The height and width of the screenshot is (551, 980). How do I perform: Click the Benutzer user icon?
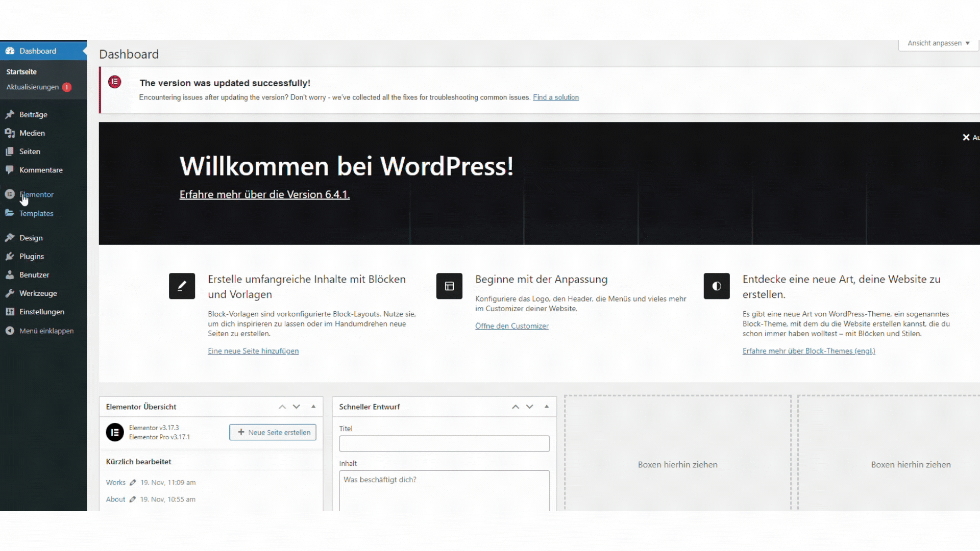point(10,274)
